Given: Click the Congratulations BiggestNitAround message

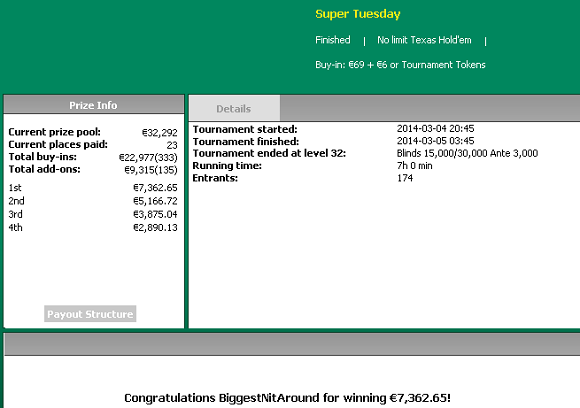Looking at the screenshot, I should point(287,398).
